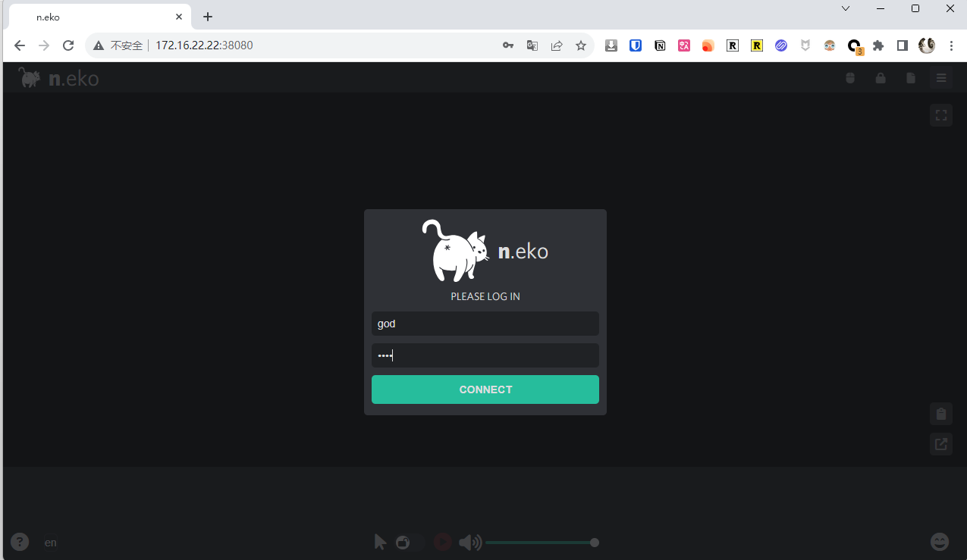Click the lock room icon in header
The width and height of the screenshot is (967, 560).
(880, 78)
